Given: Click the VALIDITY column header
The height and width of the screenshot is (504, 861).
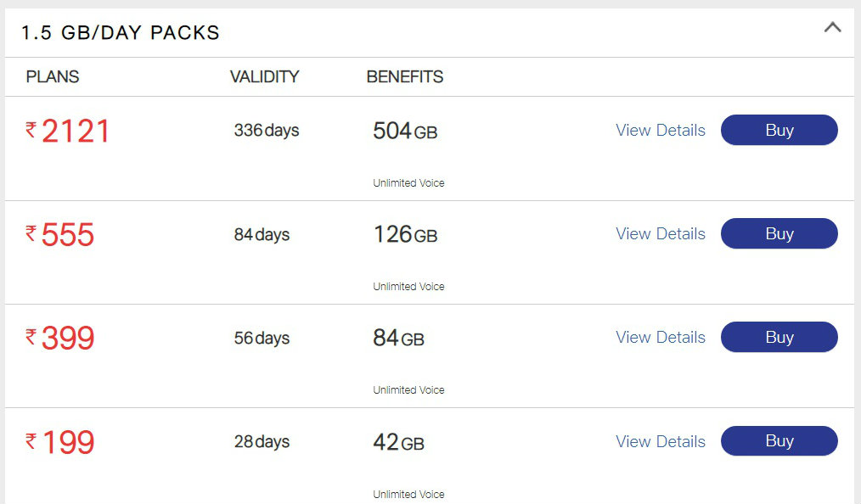Looking at the screenshot, I should (265, 76).
